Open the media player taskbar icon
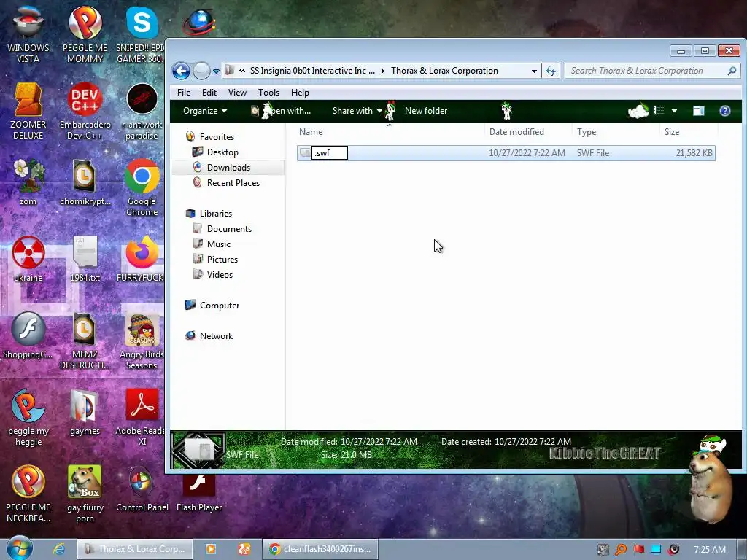 coord(210,549)
